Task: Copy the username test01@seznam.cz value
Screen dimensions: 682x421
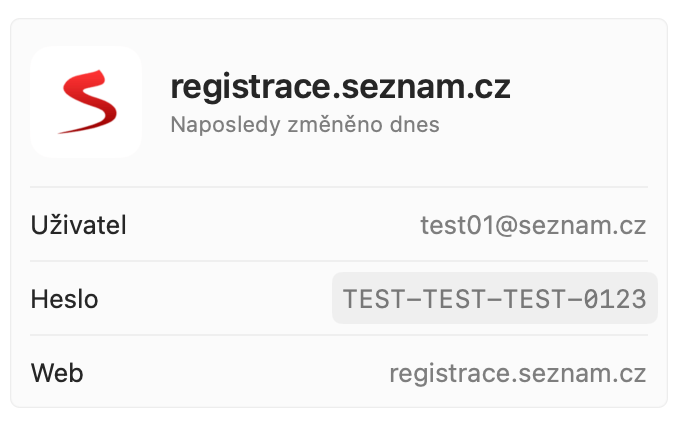Action: pos(533,225)
